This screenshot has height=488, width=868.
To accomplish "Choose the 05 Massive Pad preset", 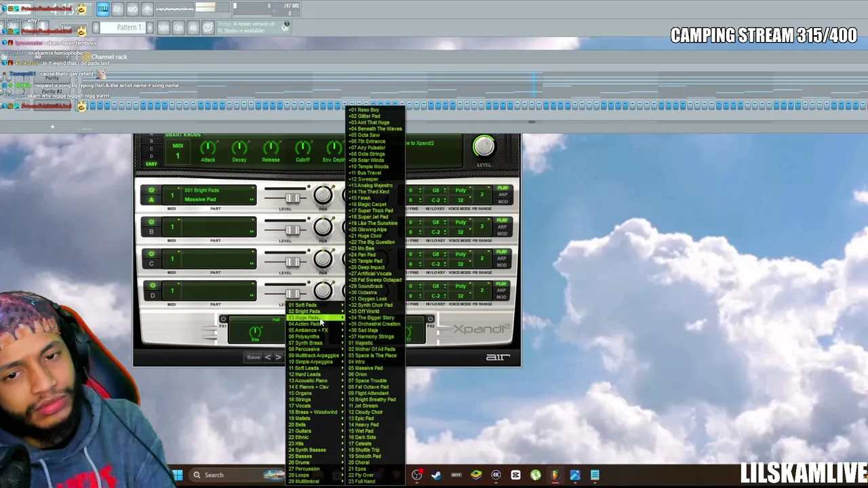I will pyautogui.click(x=375, y=368).
